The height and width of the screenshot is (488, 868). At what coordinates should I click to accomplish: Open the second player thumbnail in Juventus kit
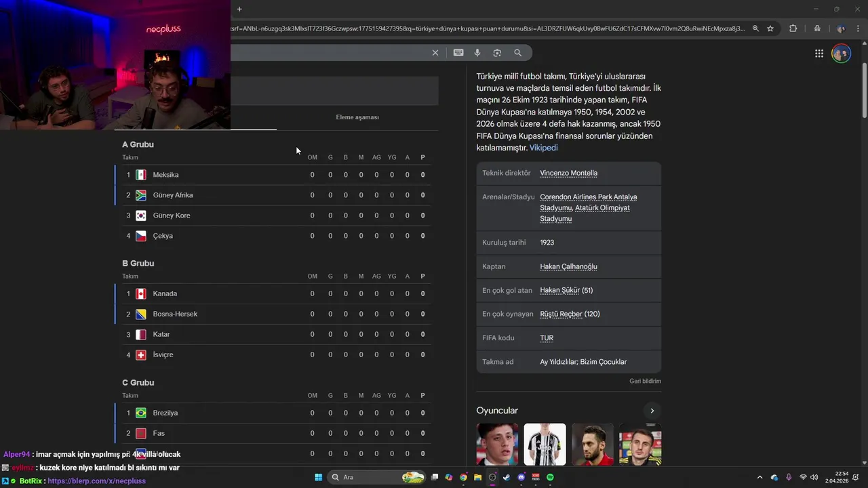pyautogui.click(x=545, y=445)
